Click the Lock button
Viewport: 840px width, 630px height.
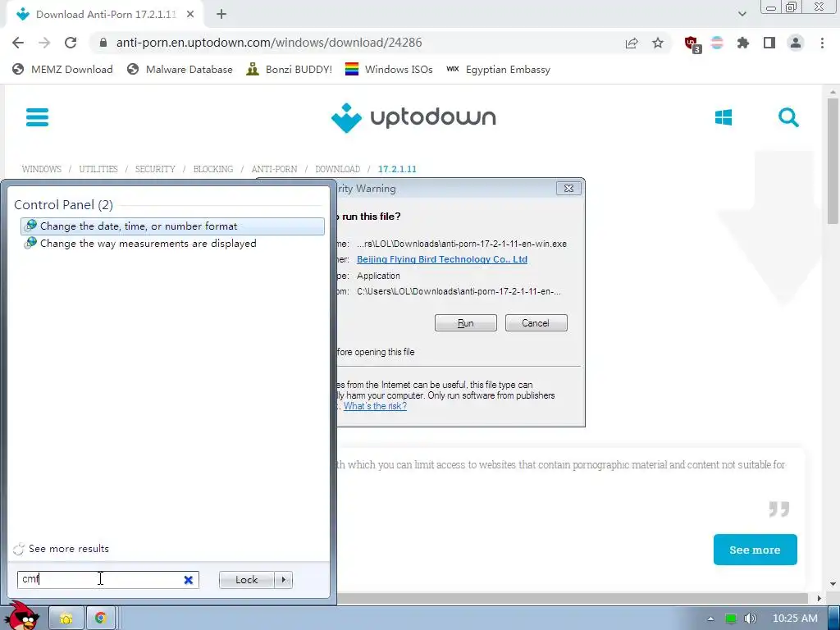pyautogui.click(x=246, y=580)
